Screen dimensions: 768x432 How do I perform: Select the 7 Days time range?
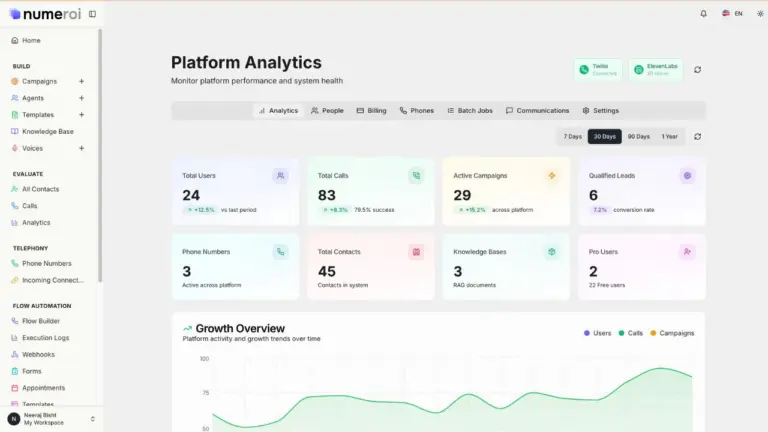pos(572,136)
